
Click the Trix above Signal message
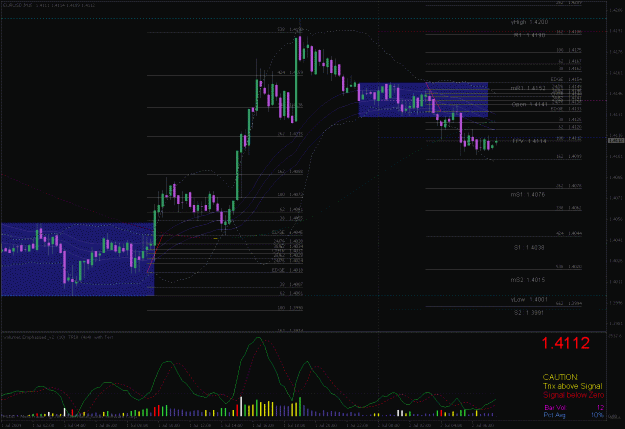coord(572,386)
